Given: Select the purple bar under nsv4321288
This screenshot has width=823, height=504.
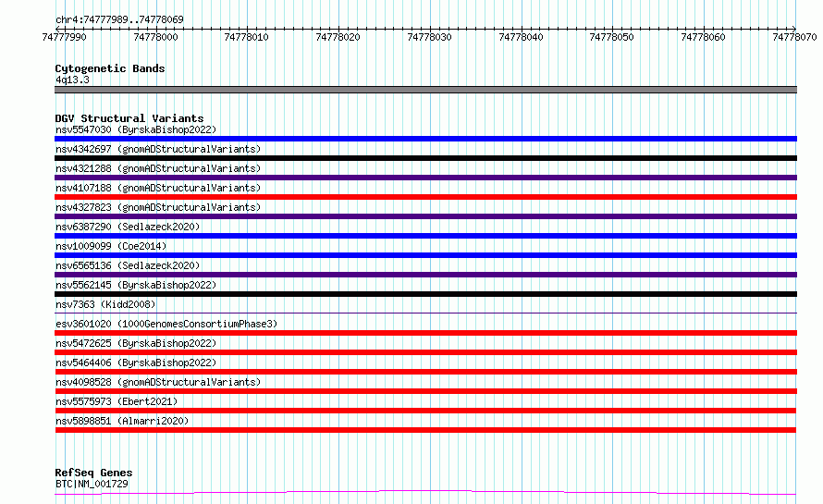Looking at the screenshot, I should tap(425, 178).
